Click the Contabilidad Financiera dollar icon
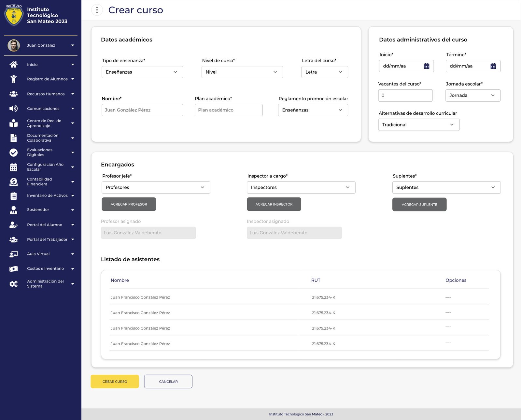The width and height of the screenshot is (521, 420). pyautogui.click(x=13, y=182)
